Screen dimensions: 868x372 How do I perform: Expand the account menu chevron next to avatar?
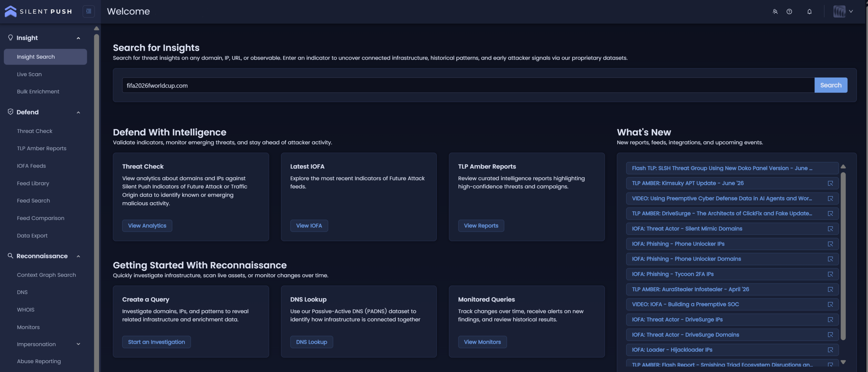click(851, 11)
